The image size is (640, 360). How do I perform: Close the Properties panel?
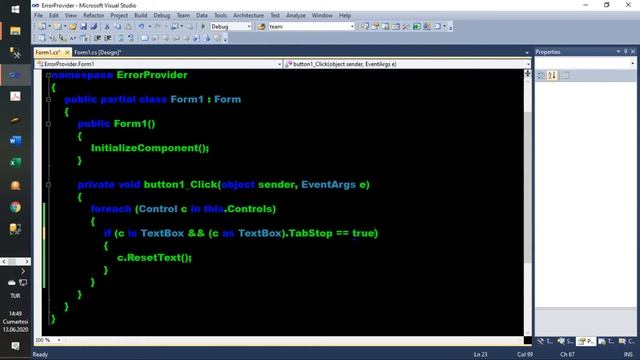(x=633, y=52)
